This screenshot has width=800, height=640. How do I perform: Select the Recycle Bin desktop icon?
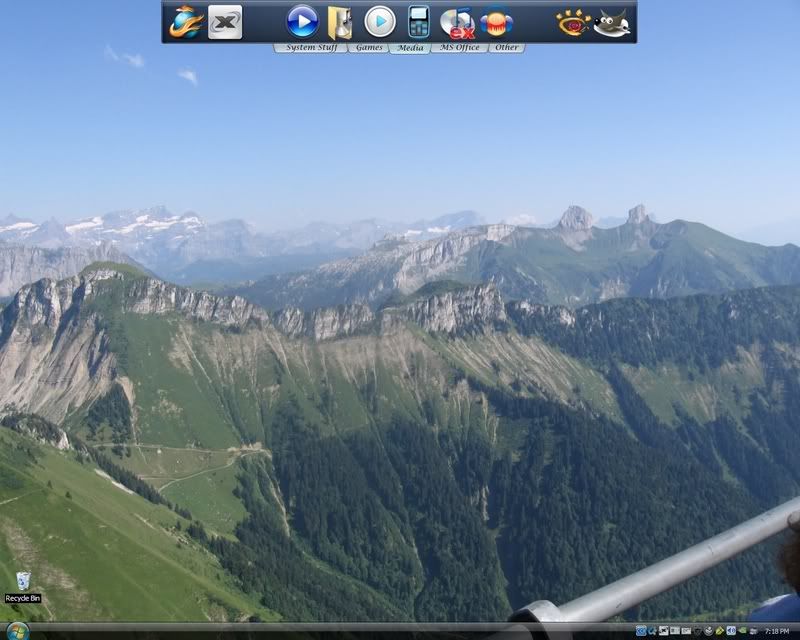23,587
